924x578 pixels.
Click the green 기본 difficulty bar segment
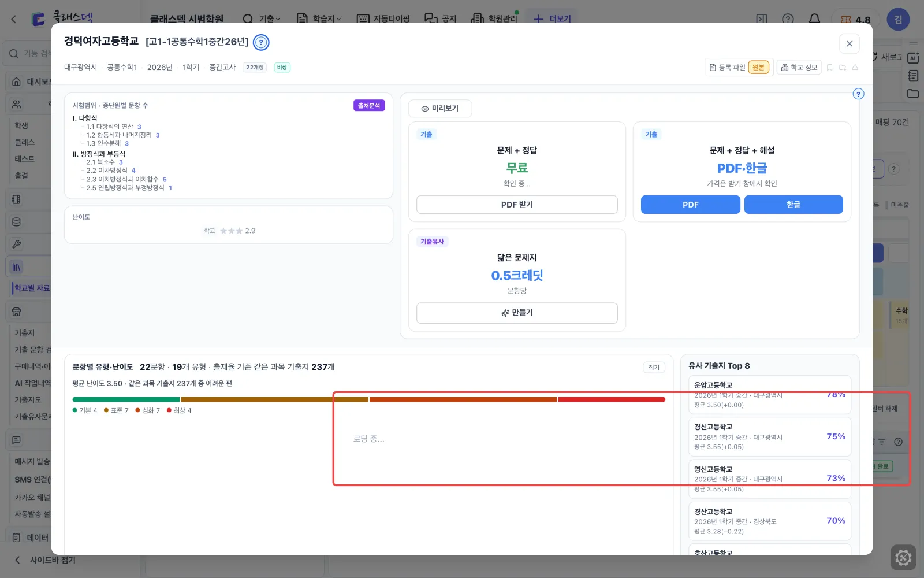point(126,399)
